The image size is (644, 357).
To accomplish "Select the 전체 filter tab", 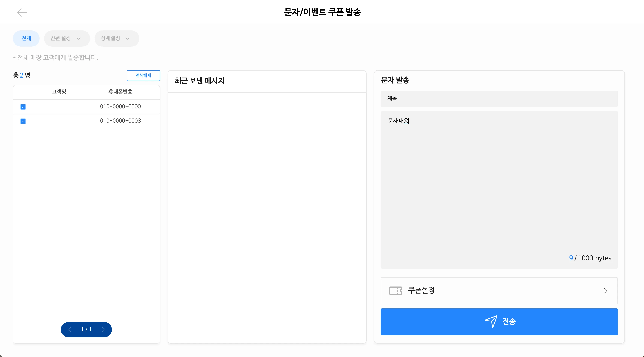I will click(x=26, y=38).
